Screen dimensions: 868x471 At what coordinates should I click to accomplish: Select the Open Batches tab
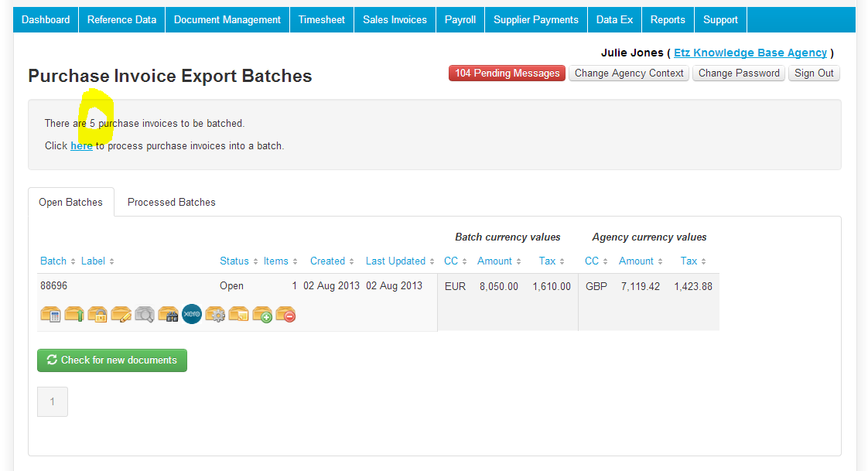(71, 202)
